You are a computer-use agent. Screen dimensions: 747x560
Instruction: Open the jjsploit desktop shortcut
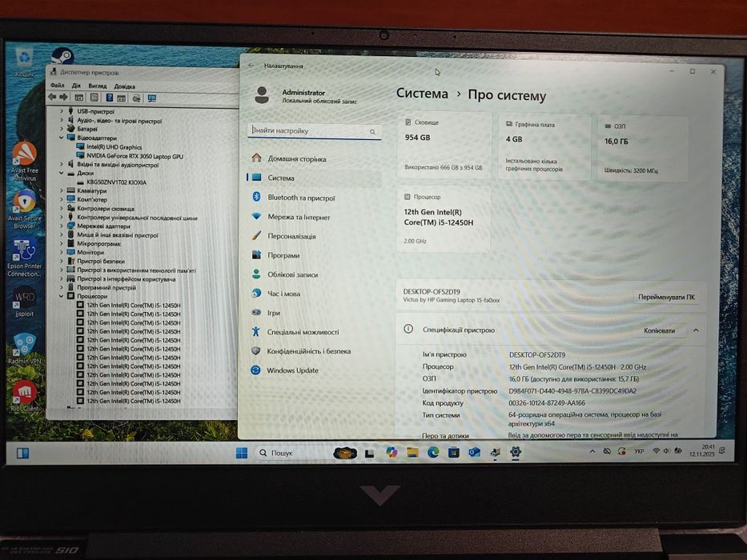pos(24,302)
